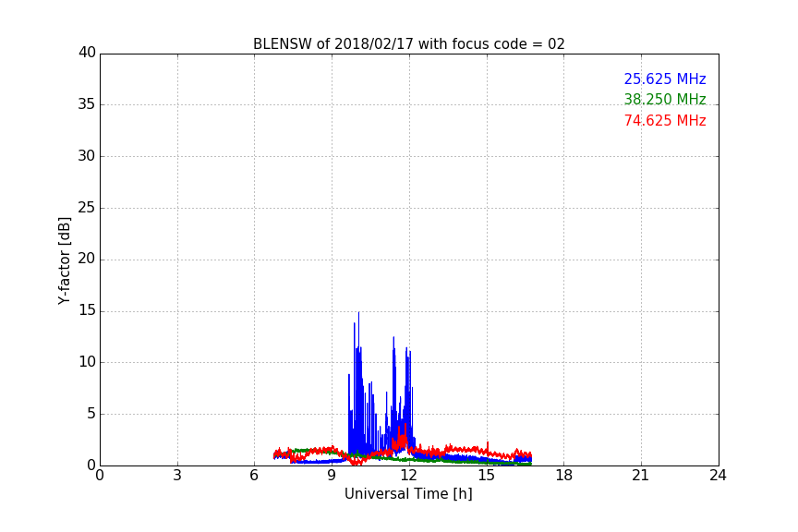This screenshot has height=532, width=798.
Task: Select the blue 25.625 MHz legend label
Action: point(665,79)
